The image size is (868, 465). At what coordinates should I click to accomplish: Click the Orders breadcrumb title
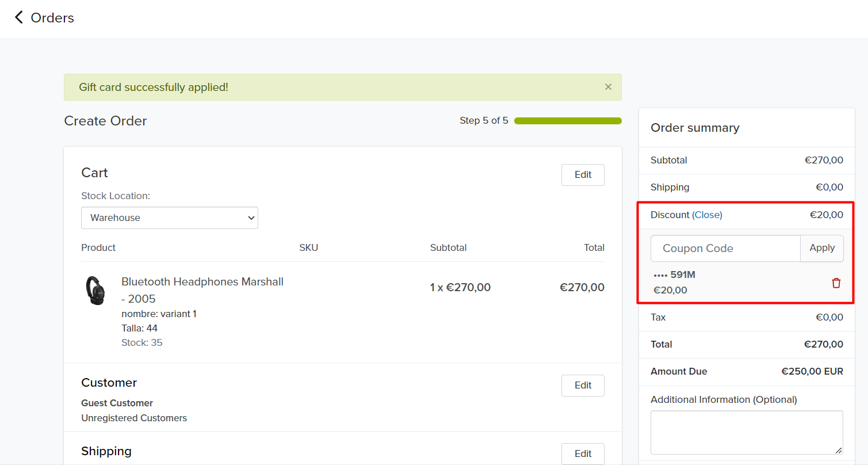(x=52, y=18)
